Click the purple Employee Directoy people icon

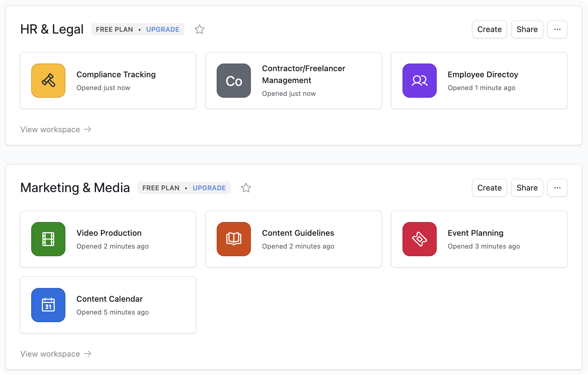[x=419, y=81]
